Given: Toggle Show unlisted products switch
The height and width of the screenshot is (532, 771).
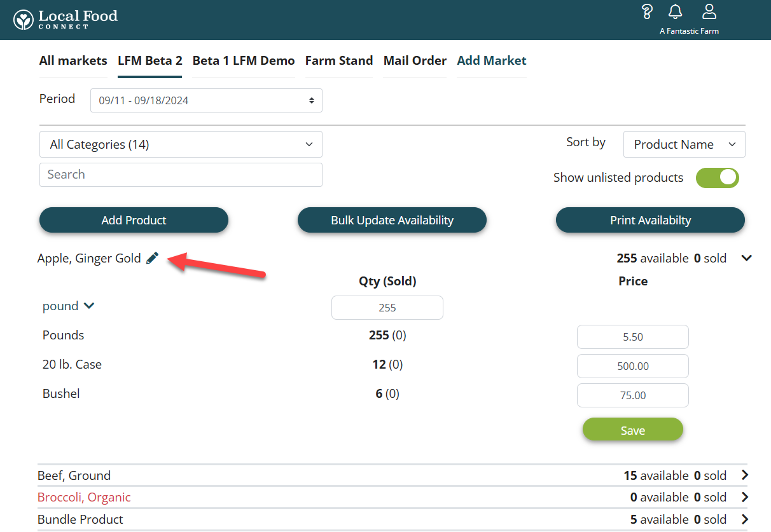Looking at the screenshot, I should coord(717,178).
